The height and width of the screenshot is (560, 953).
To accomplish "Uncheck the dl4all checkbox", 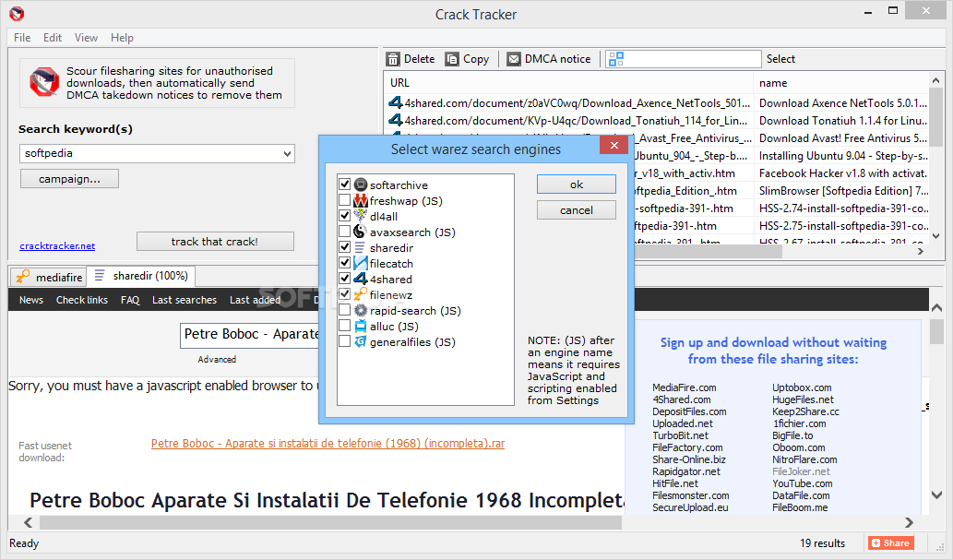I will pyautogui.click(x=345, y=215).
